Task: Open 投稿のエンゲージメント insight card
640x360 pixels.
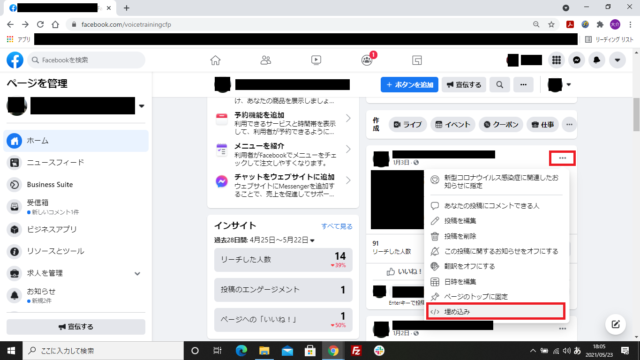Action: click(283, 290)
